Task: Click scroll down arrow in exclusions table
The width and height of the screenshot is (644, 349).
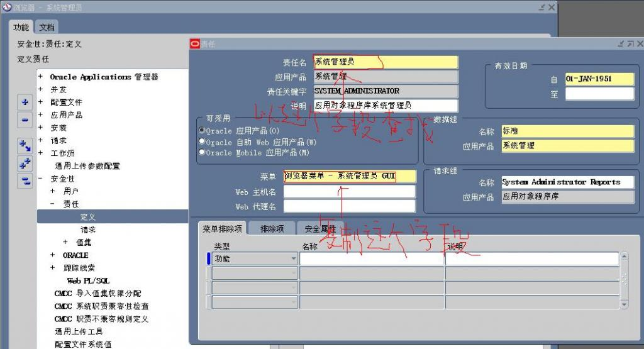Action: [625, 304]
